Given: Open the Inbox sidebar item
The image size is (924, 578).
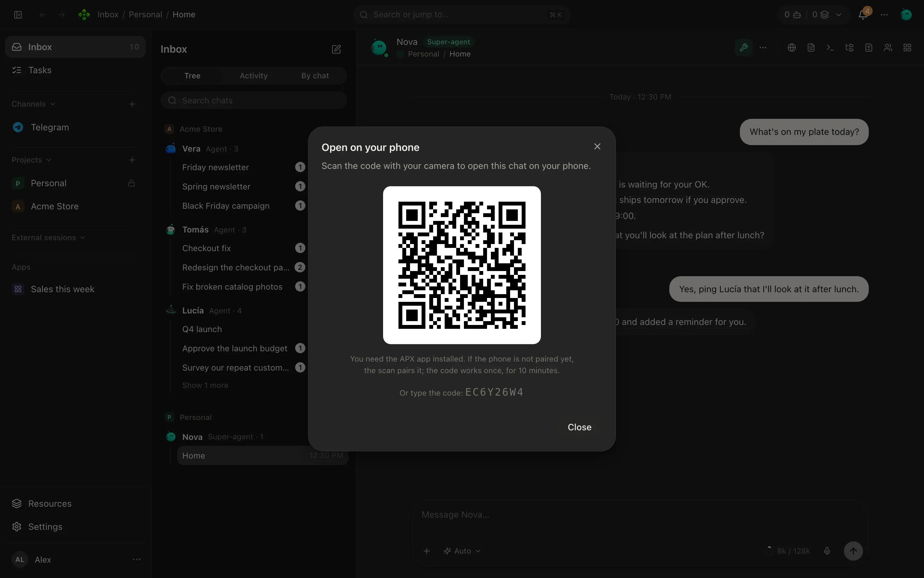Looking at the screenshot, I should click(75, 47).
